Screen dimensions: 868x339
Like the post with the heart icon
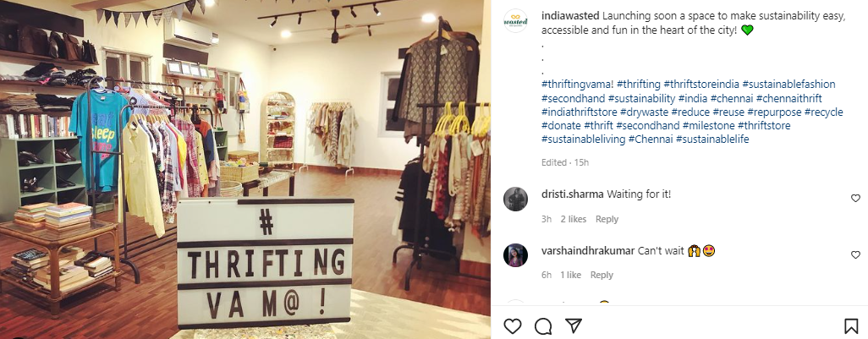click(x=513, y=325)
